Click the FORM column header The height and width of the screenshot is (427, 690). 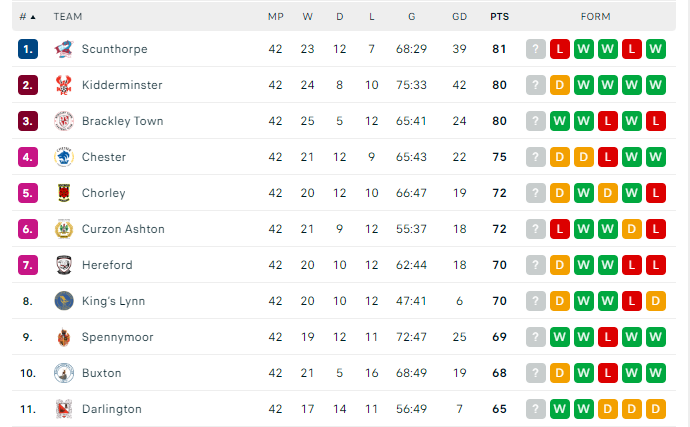(x=595, y=17)
